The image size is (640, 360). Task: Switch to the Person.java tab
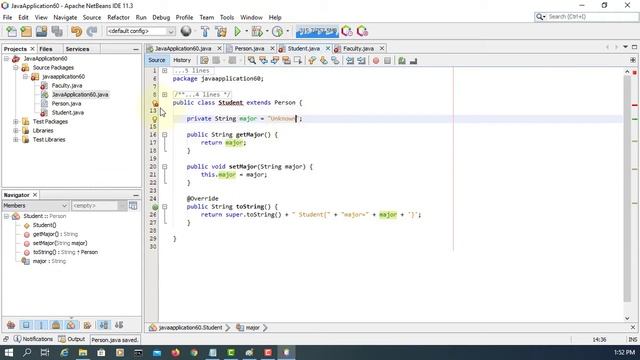click(249, 48)
